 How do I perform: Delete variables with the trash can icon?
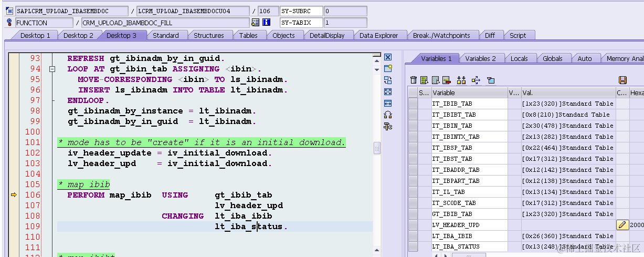[414, 80]
